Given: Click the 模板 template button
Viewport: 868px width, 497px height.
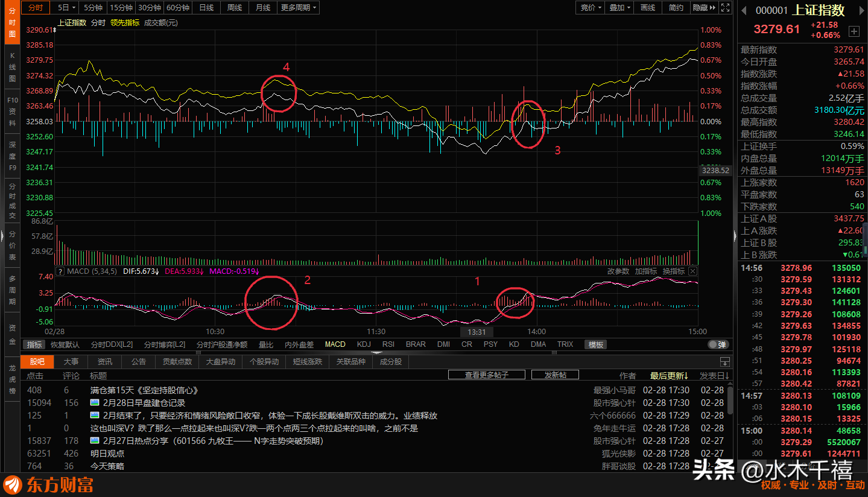Looking at the screenshot, I should click(596, 344).
